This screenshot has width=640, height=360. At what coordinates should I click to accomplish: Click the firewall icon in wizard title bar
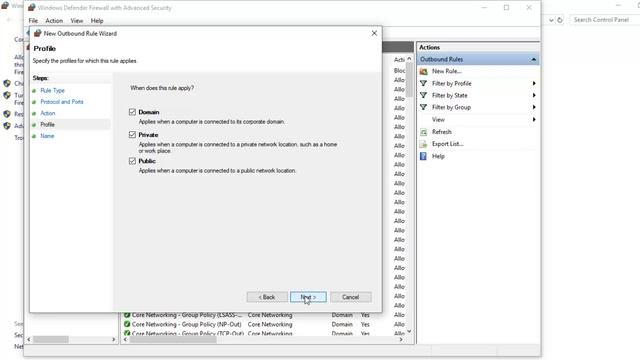(x=38, y=33)
